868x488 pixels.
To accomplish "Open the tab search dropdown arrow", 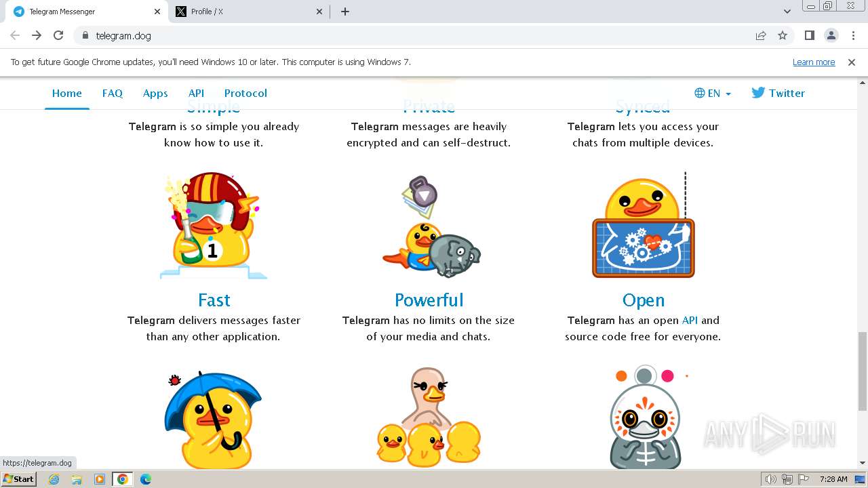I will [x=787, y=12].
